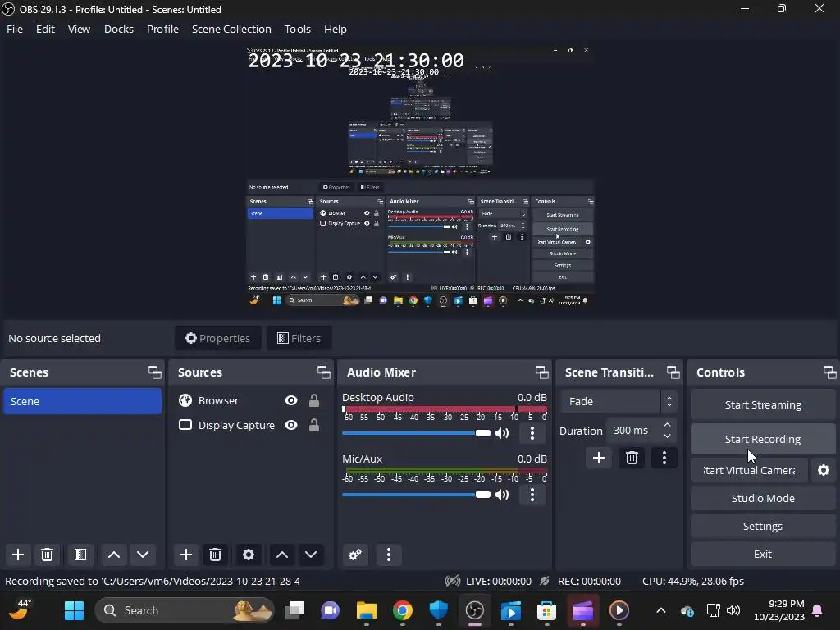Move source down arrow
840x630 pixels.
(311, 555)
